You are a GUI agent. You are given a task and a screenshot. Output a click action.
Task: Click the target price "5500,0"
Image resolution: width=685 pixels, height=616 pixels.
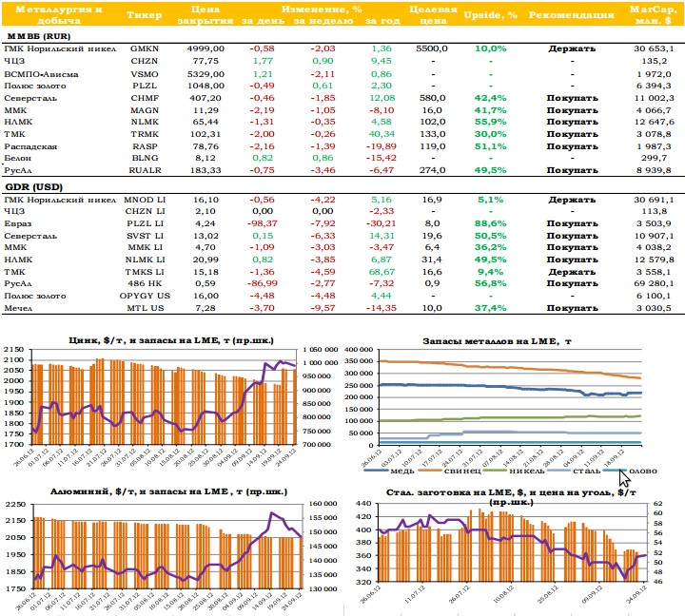pos(432,48)
